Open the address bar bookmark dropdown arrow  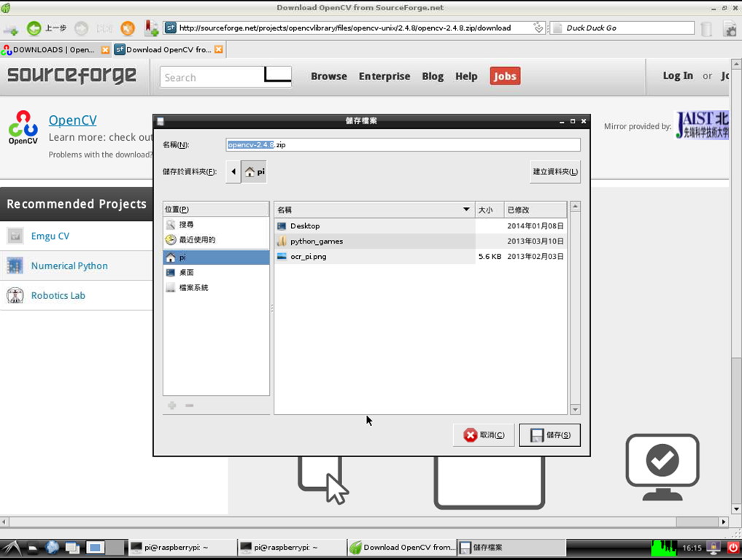click(x=538, y=28)
